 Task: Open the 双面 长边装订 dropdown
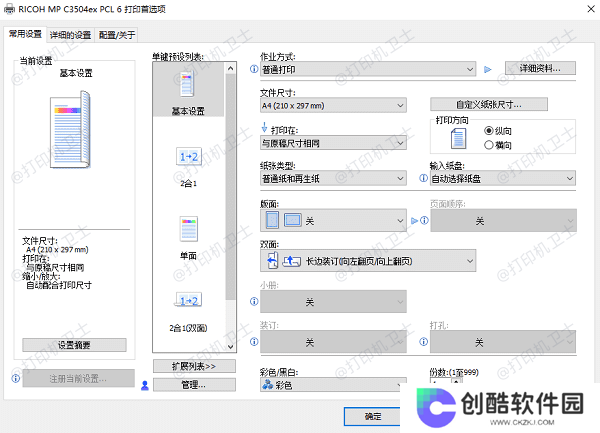368,261
